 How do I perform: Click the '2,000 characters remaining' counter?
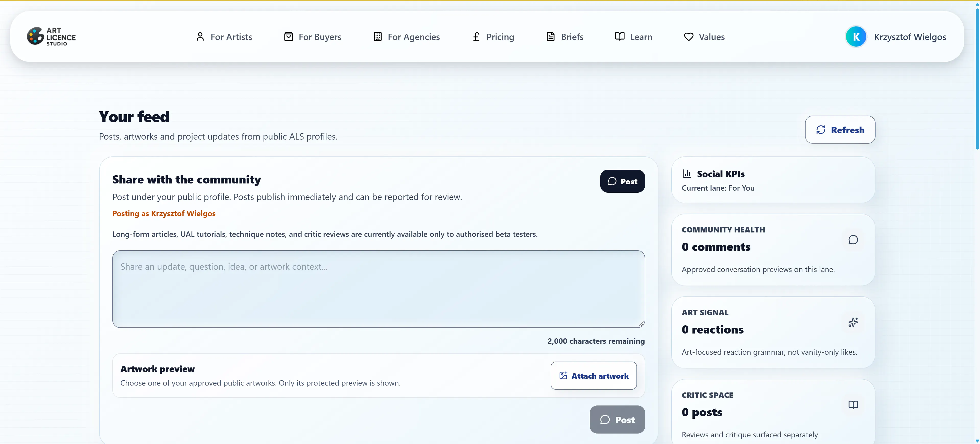[596, 341]
